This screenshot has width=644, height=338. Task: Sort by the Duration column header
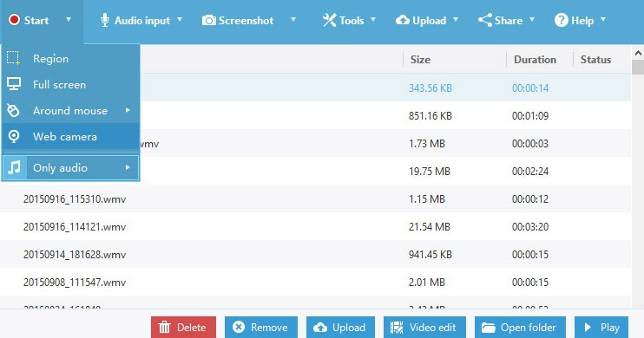(x=536, y=60)
